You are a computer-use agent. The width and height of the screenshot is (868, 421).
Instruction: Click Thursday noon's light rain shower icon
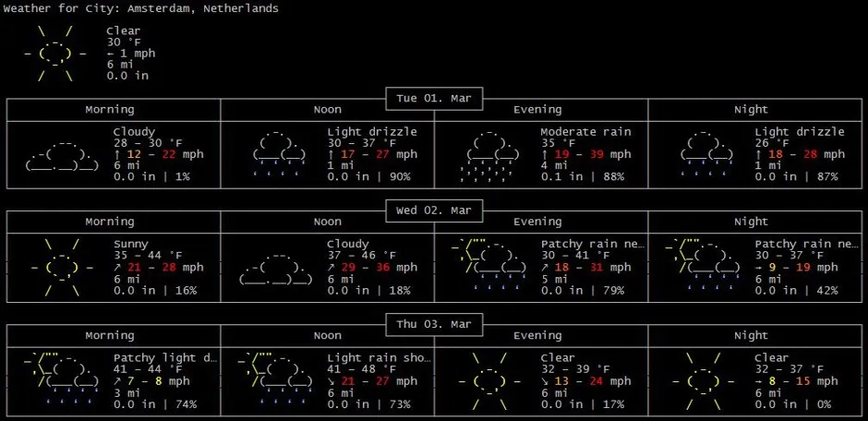(276, 379)
